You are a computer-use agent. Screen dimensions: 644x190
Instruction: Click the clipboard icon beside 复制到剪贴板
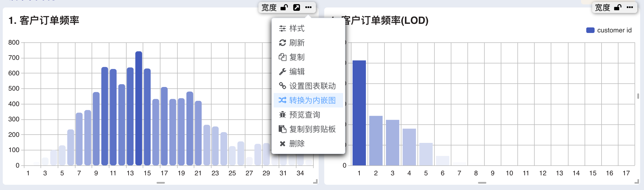[x=283, y=129]
